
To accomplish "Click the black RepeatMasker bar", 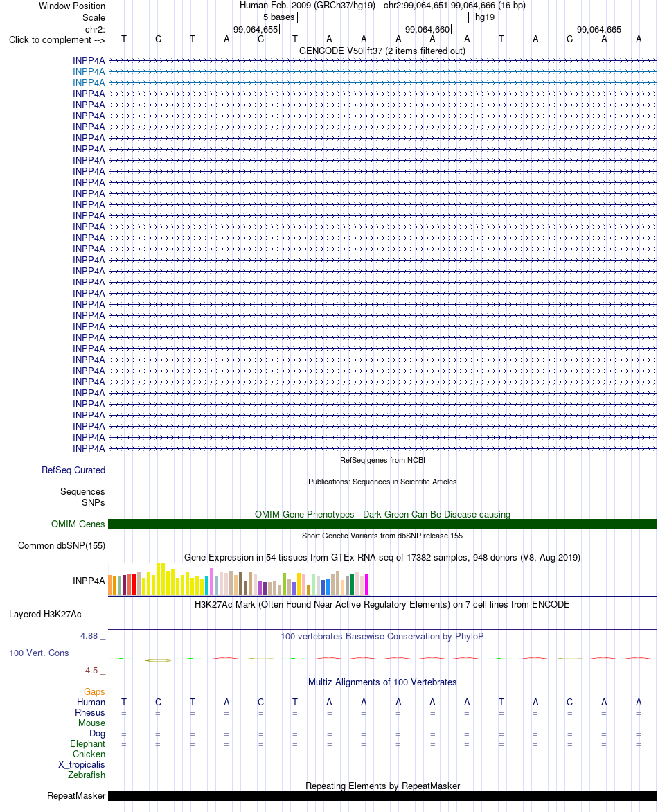I will point(382,796).
